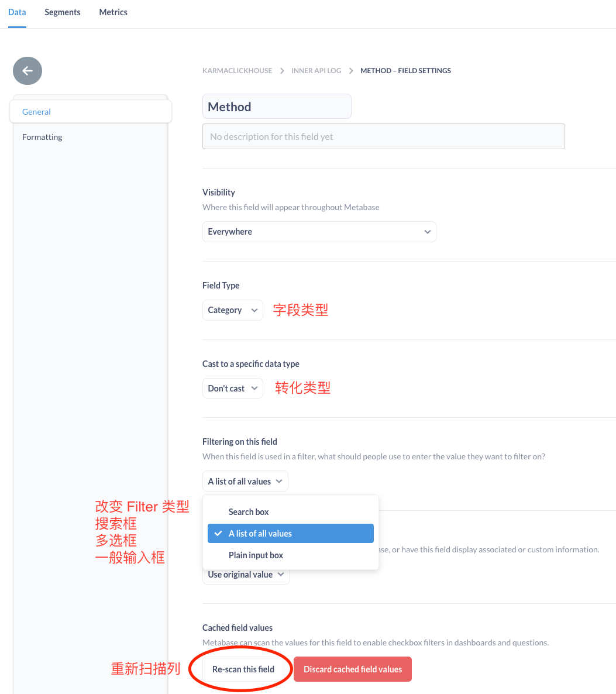Viewport: 616px width, 694px height.
Task: Open the Field Type Category dropdown
Action: click(x=232, y=310)
